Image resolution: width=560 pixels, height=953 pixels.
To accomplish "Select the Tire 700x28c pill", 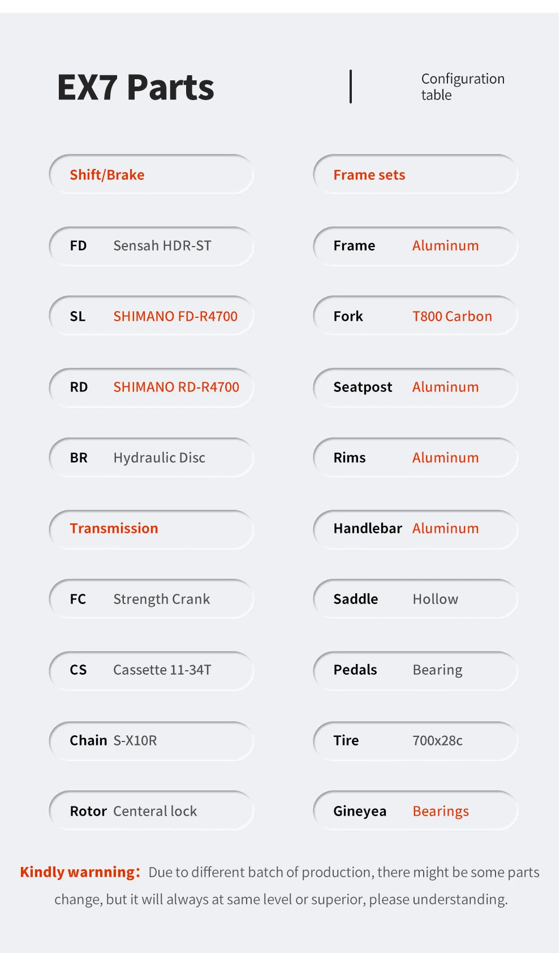I will [x=415, y=740].
